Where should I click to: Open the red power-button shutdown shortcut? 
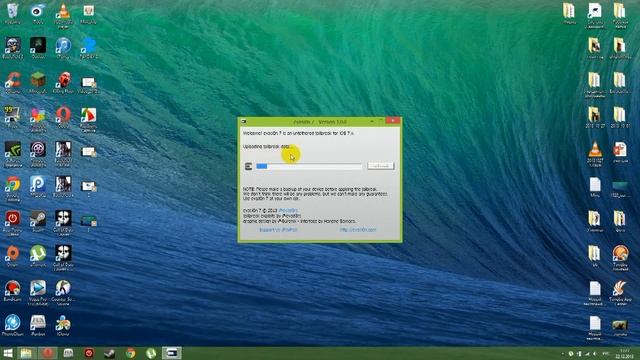(x=13, y=222)
